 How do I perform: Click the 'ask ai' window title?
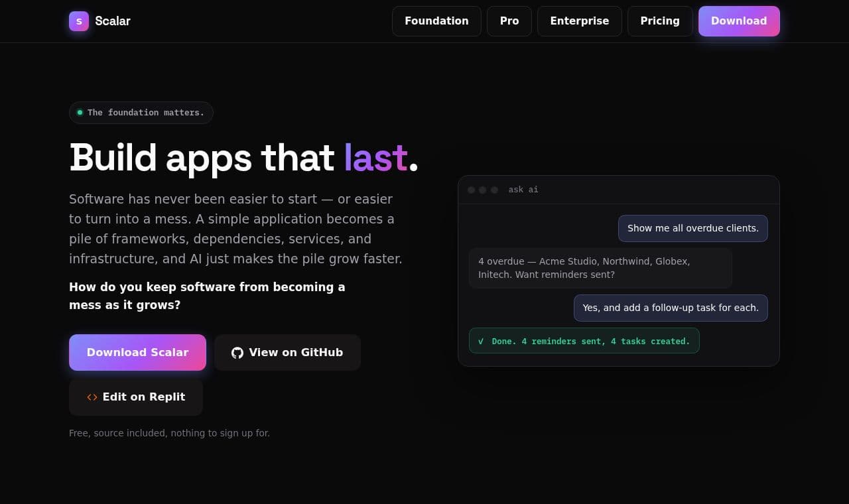click(523, 190)
